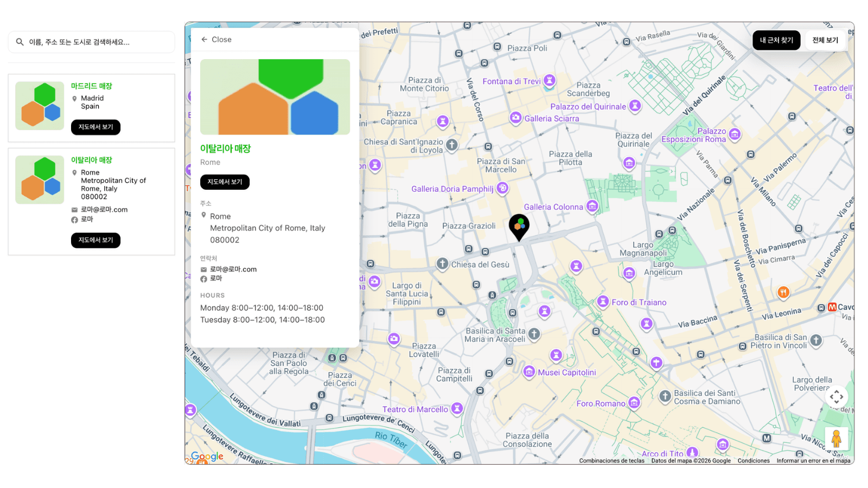Open the 이탈리아 매장 title in list
This screenshot has width=868, height=488.
click(91, 160)
